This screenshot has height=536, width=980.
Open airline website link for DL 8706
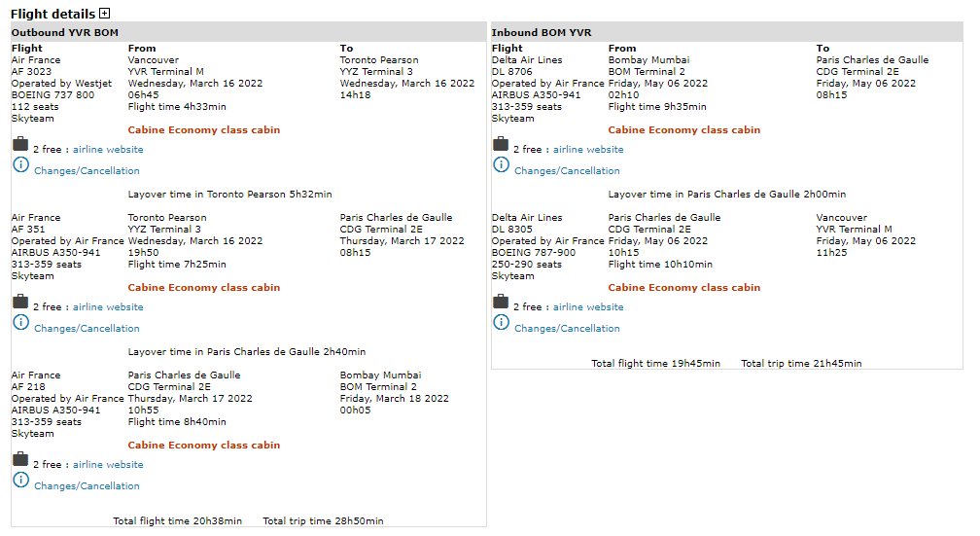click(588, 150)
